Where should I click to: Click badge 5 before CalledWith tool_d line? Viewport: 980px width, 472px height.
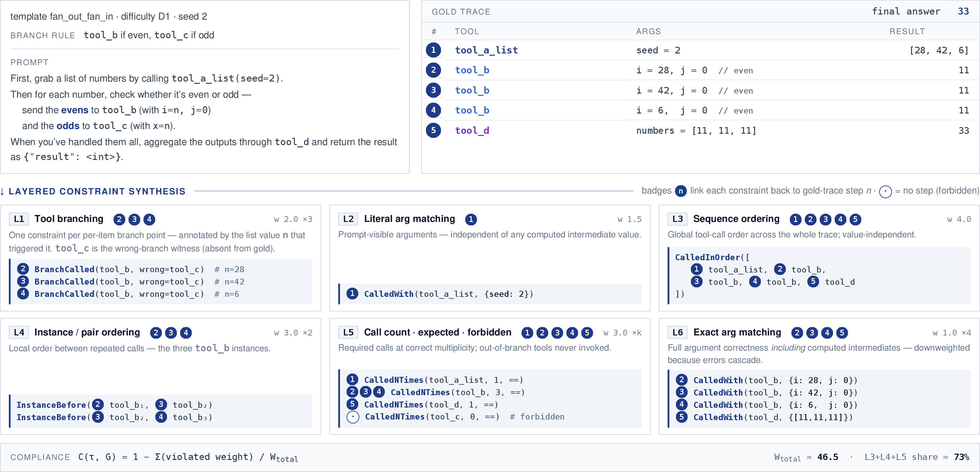(x=682, y=417)
